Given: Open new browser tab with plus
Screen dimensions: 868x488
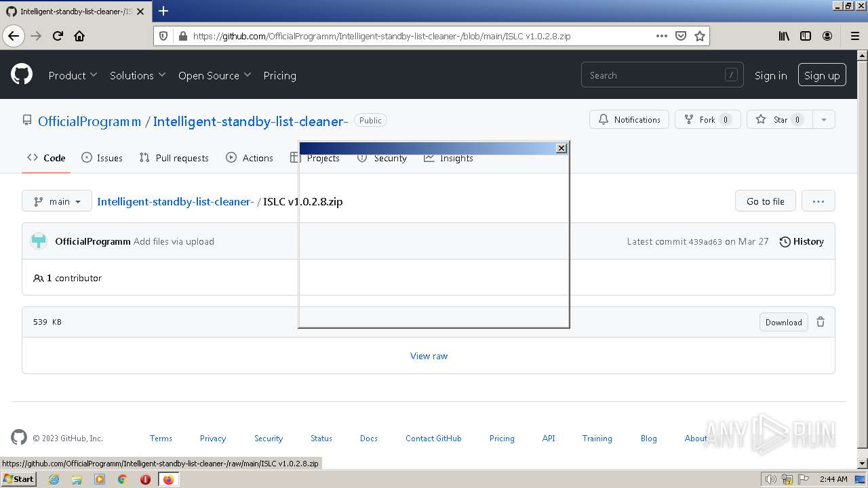Looking at the screenshot, I should (163, 11).
